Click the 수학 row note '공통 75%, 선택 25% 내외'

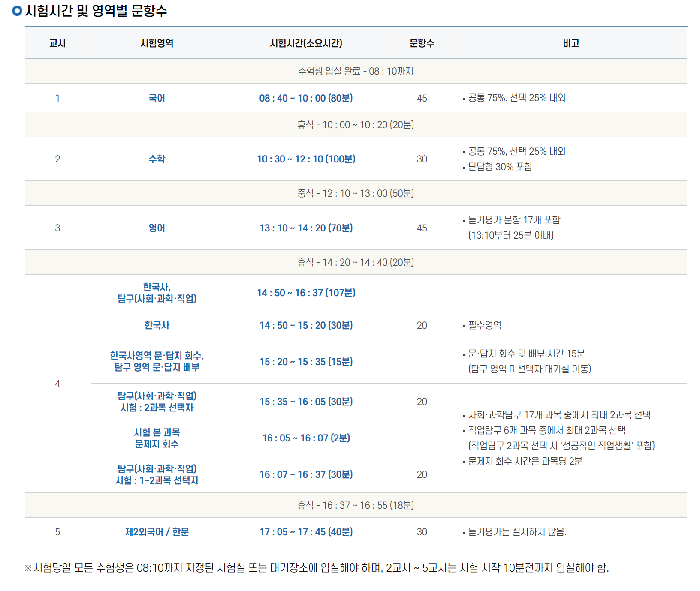tap(516, 151)
